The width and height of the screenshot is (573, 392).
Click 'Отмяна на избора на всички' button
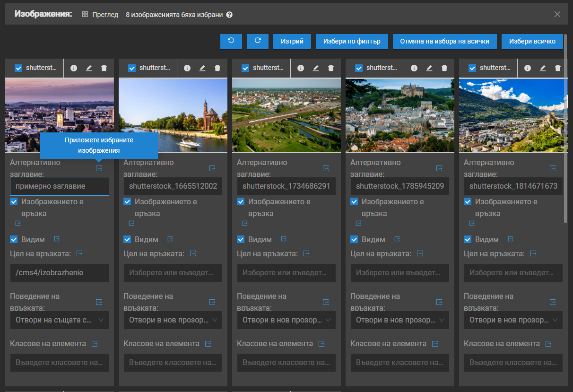click(x=444, y=41)
